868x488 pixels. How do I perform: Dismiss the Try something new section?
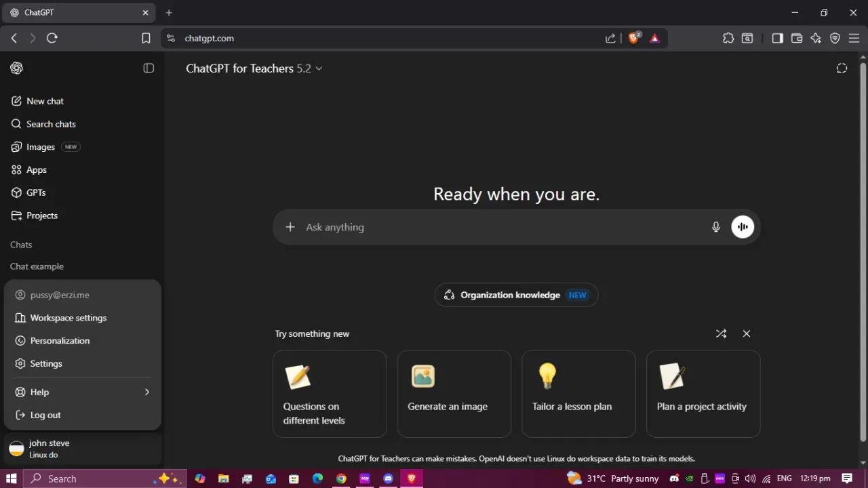pyautogui.click(x=747, y=333)
